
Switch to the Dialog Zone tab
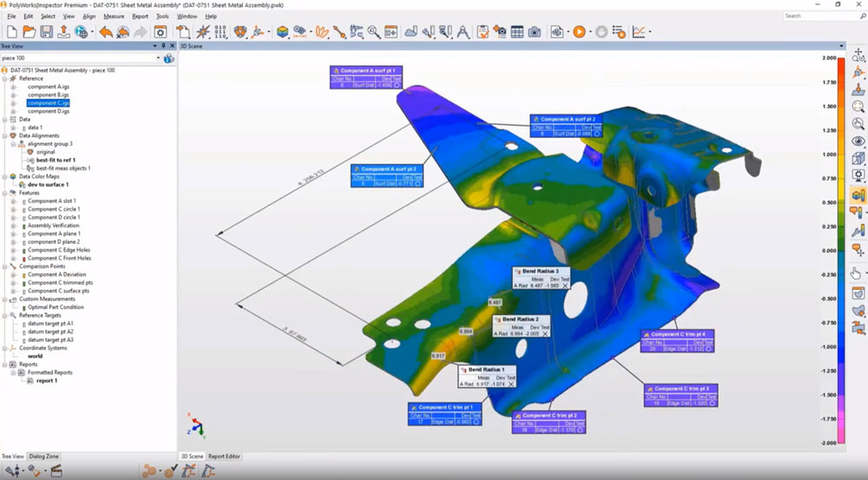click(x=43, y=457)
